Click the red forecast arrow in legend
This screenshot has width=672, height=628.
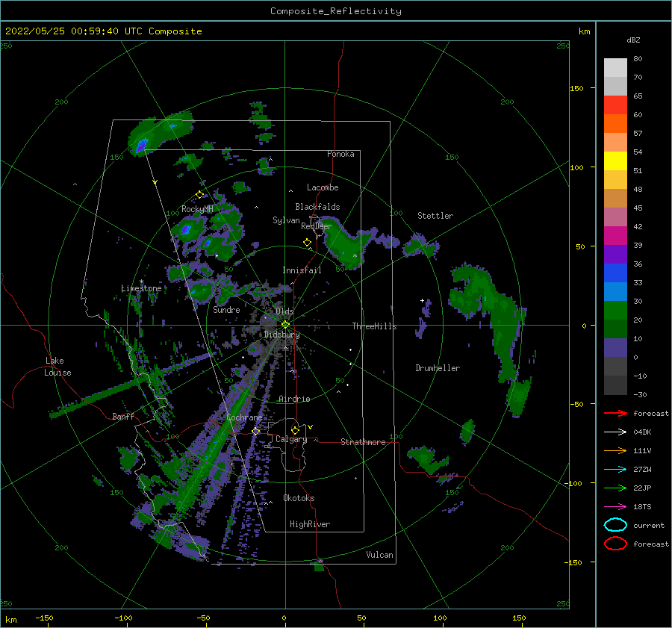tap(615, 413)
